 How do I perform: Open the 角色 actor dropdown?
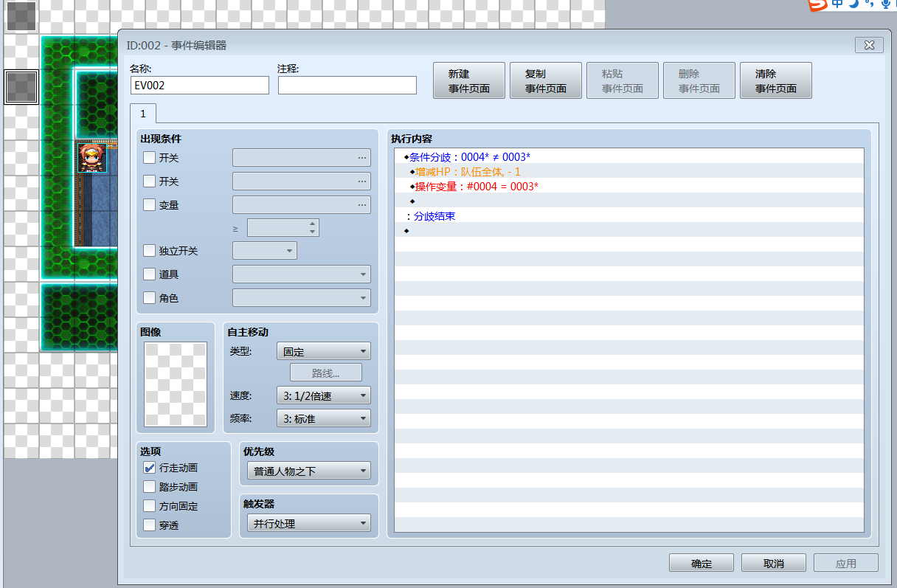[x=301, y=297]
